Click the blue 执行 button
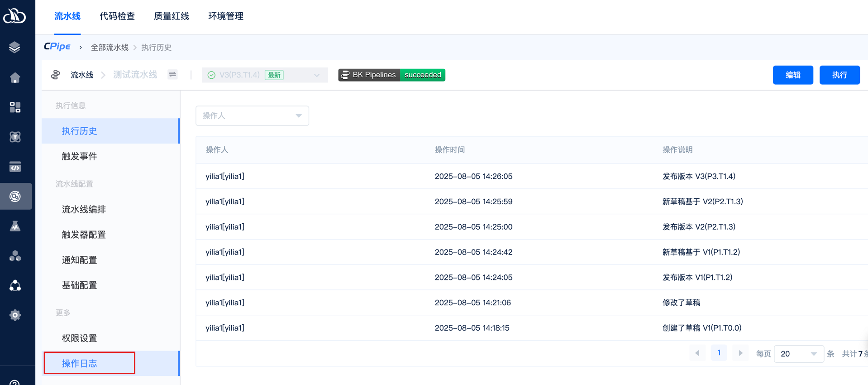 coord(839,75)
